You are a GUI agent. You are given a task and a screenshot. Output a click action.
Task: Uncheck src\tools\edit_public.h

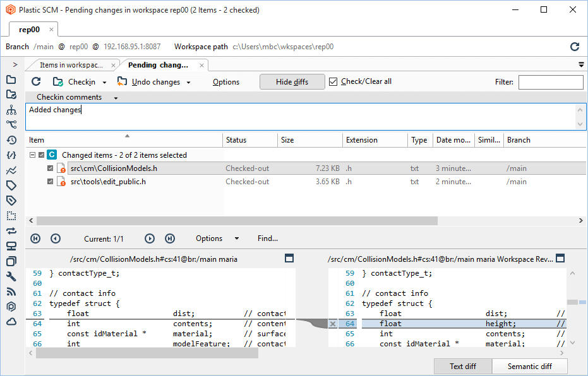[51, 182]
